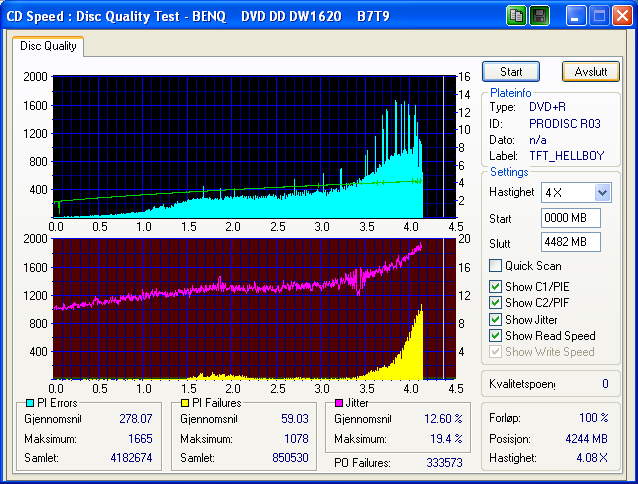Uncheck Show C2/PIF checkbox
Image resolution: width=638 pixels, height=484 pixels.
pyautogui.click(x=495, y=303)
